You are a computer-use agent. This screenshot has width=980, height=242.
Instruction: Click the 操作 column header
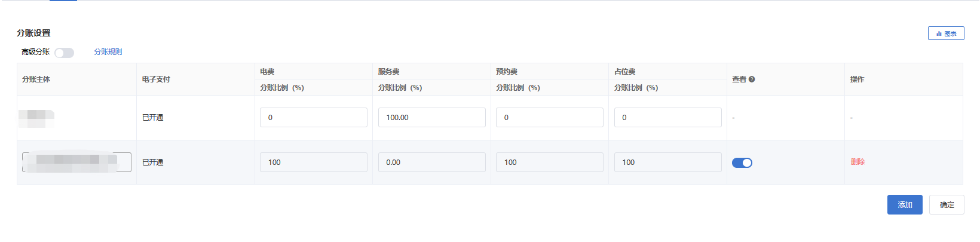[857, 79]
